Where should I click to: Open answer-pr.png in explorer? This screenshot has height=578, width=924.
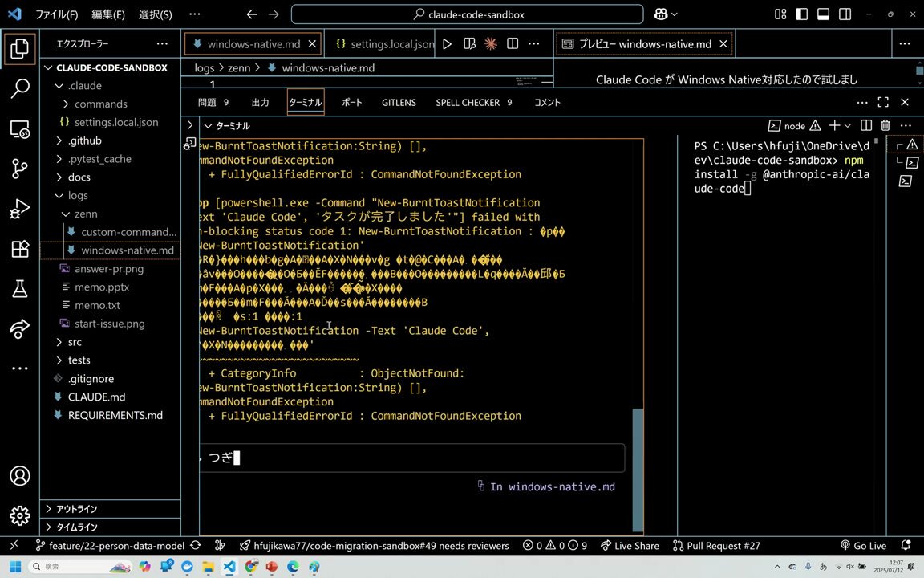point(109,268)
